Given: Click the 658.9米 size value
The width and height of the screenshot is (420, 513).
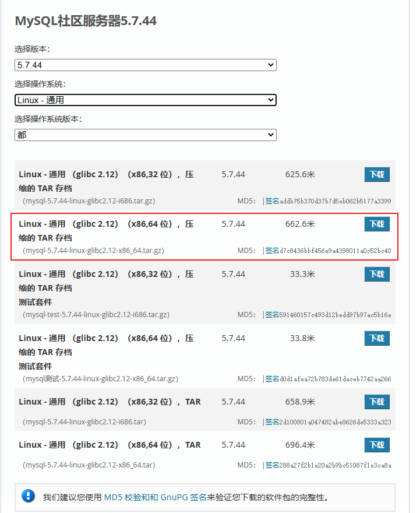Looking at the screenshot, I should pyautogui.click(x=300, y=402).
